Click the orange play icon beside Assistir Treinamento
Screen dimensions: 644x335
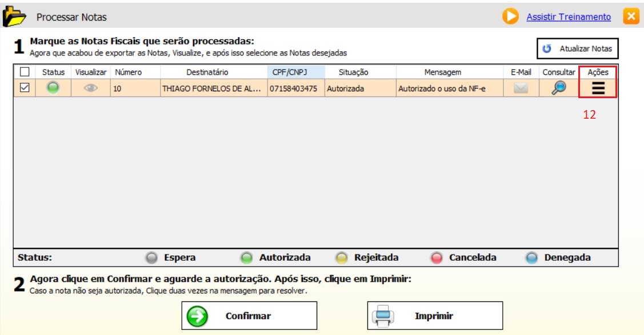(510, 17)
